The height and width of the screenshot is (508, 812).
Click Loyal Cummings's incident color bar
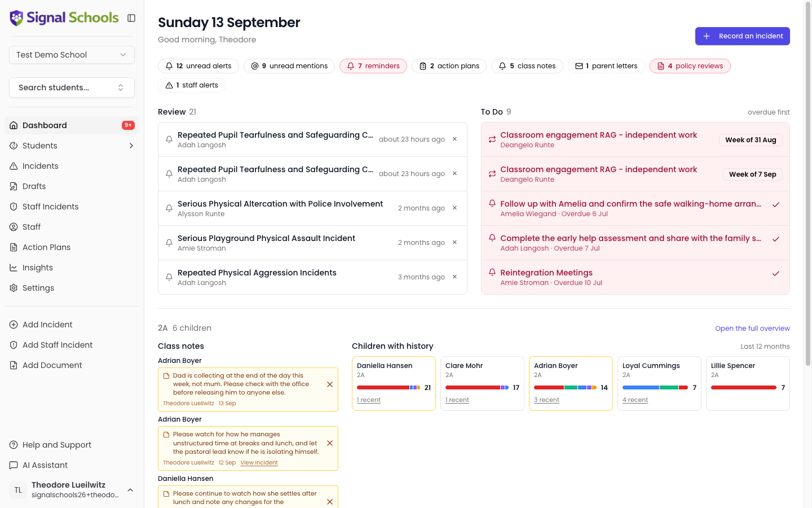[655, 388]
